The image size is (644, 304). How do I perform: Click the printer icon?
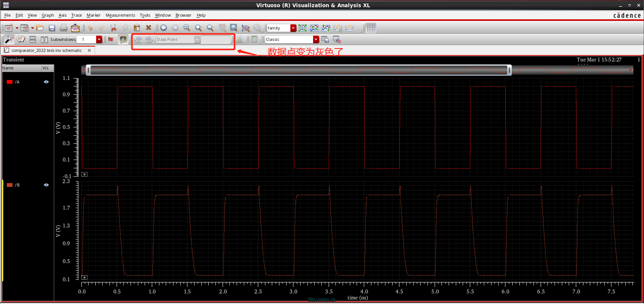point(64,28)
